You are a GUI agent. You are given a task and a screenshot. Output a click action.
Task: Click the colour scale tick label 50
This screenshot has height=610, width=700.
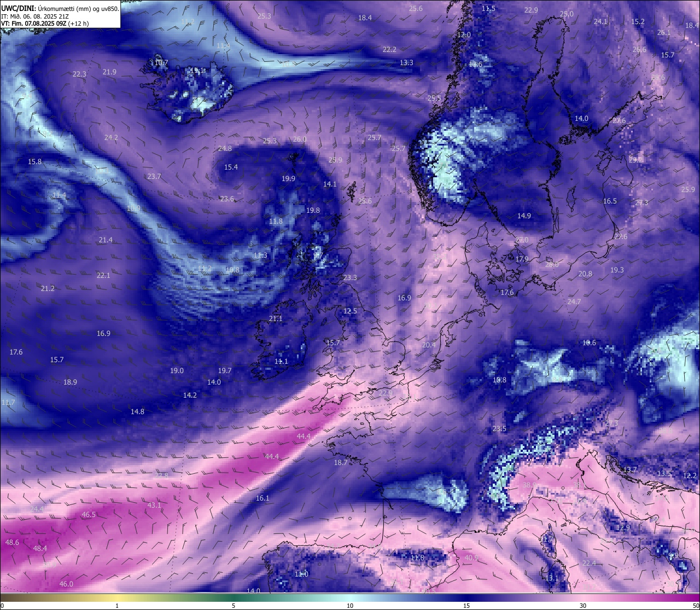pyautogui.click(x=696, y=606)
